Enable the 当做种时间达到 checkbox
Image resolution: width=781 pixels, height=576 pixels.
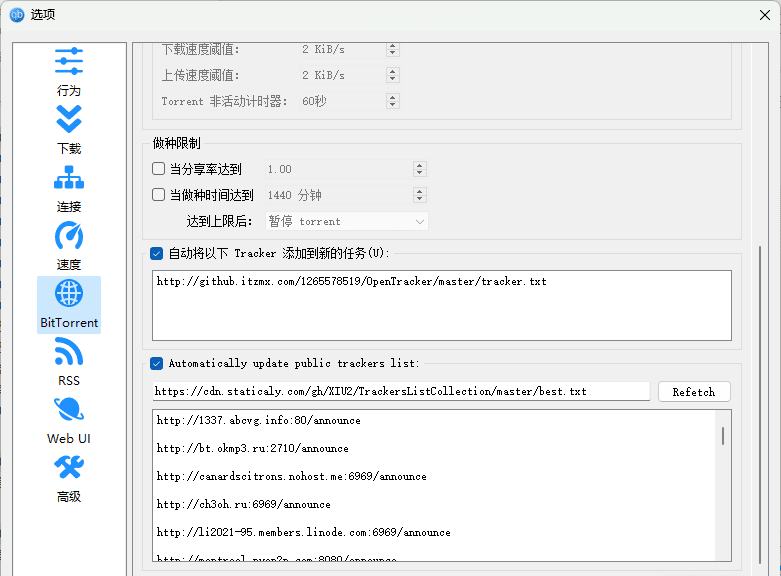coord(158,195)
